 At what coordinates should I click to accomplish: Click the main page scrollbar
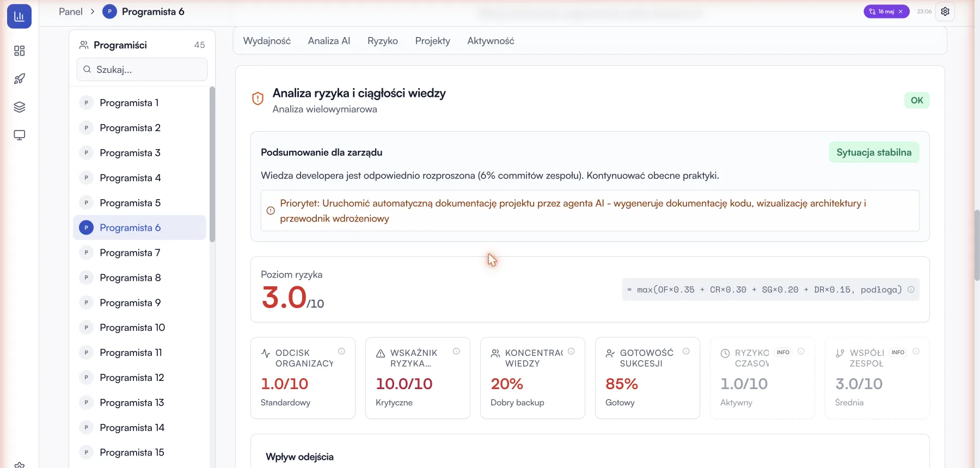(977, 245)
